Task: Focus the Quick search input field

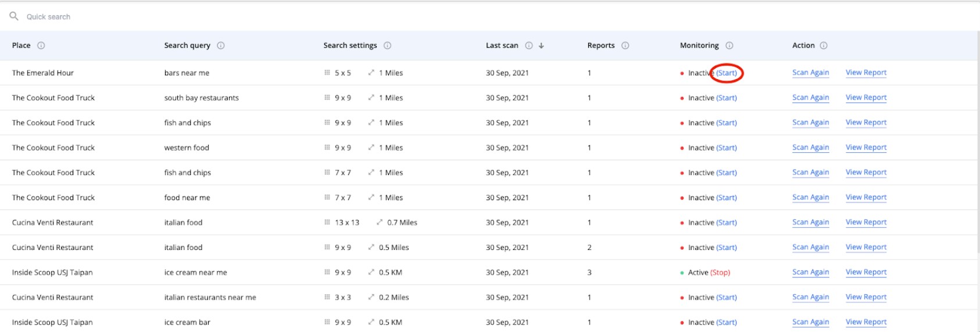Action: point(174,17)
